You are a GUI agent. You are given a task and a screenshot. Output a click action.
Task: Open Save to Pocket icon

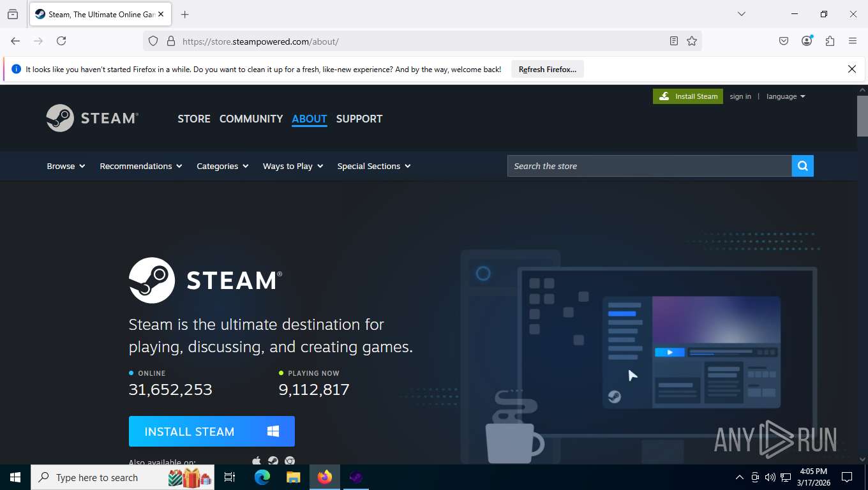(x=784, y=41)
